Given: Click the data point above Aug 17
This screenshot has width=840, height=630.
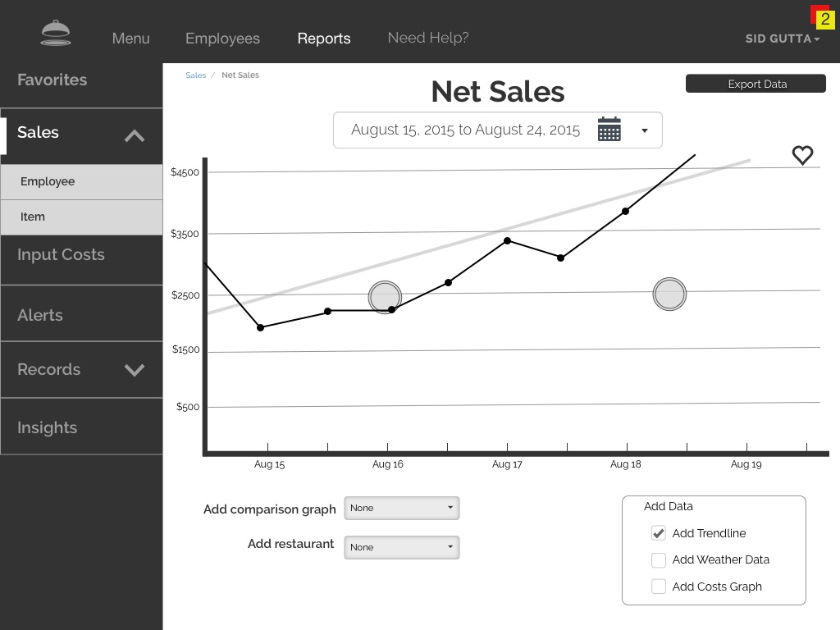Looking at the screenshot, I should click(x=507, y=240).
